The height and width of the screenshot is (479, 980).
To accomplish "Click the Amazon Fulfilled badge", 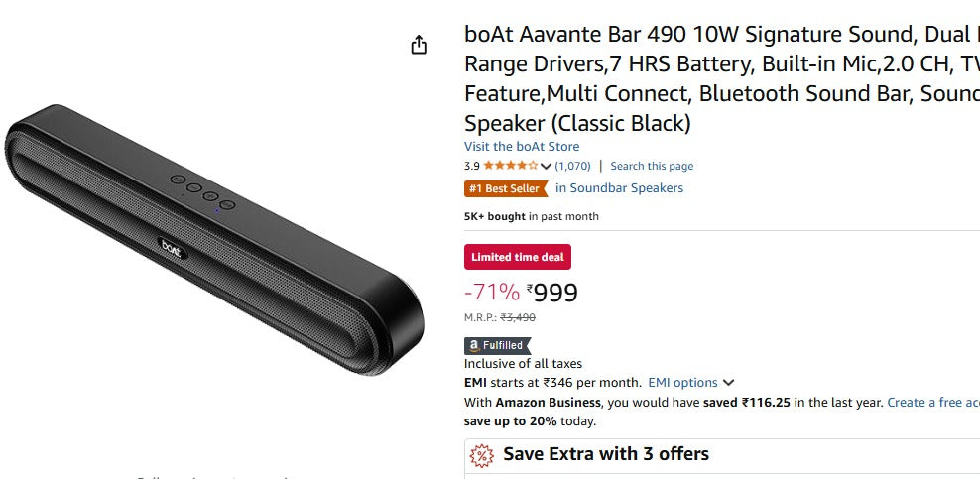I will click(x=494, y=345).
